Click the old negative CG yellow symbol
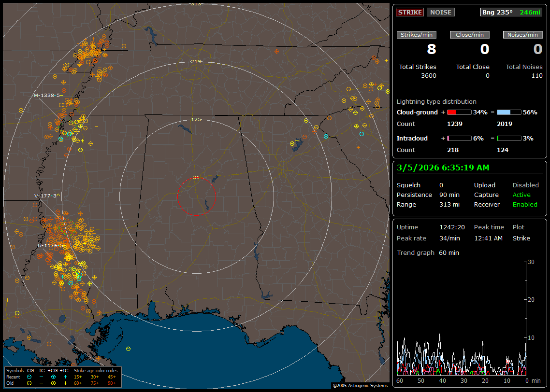The width and height of the screenshot is (550, 392). 29,383
